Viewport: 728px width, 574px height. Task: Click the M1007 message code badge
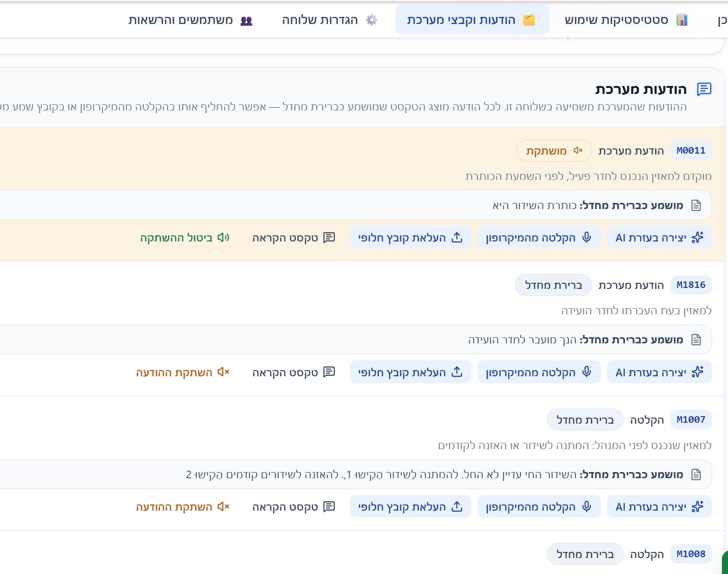coord(691,420)
